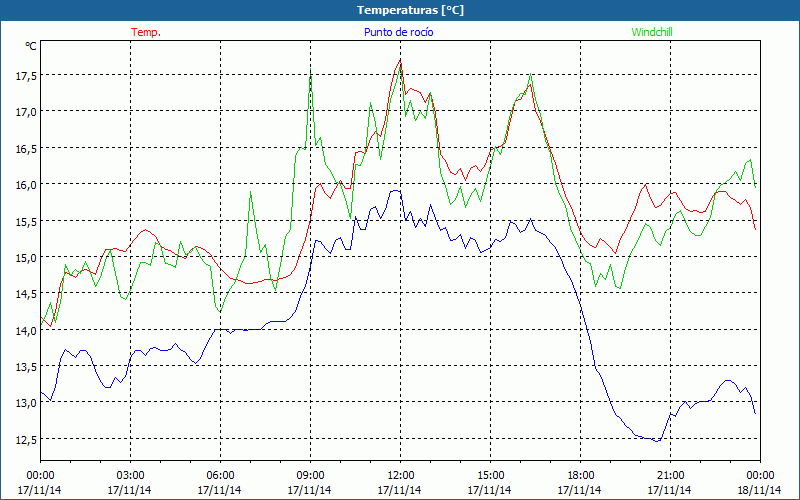The height and width of the screenshot is (500, 800).
Task: Click the 13,0 y-axis value
Action: (26, 403)
